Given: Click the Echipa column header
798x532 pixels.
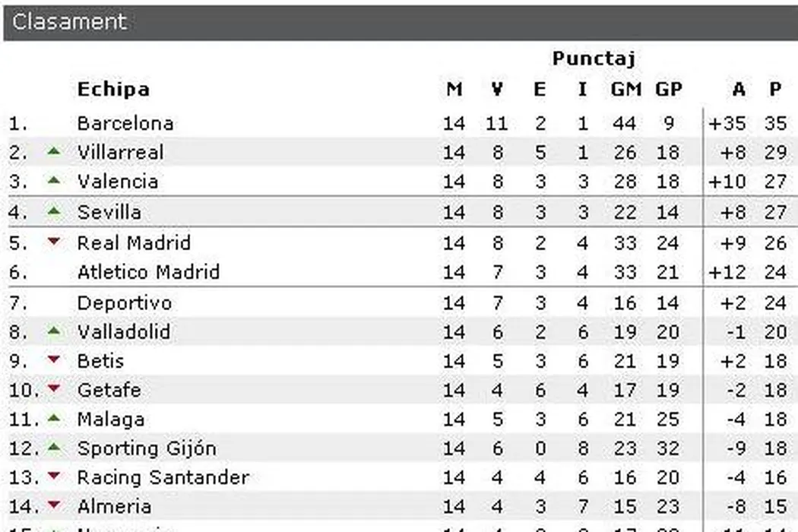Looking at the screenshot, I should (113, 90).
